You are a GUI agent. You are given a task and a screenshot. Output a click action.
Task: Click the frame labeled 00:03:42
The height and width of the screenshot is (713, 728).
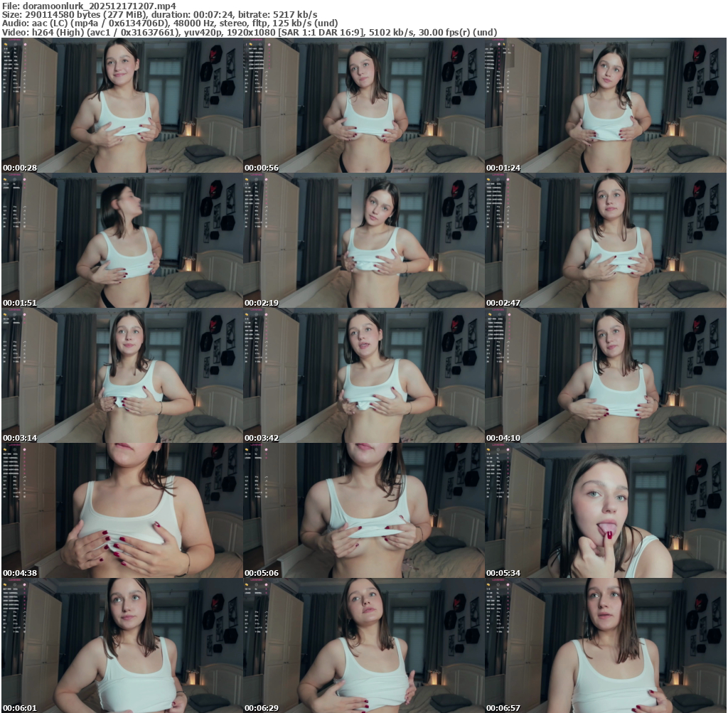coord(363,376)
